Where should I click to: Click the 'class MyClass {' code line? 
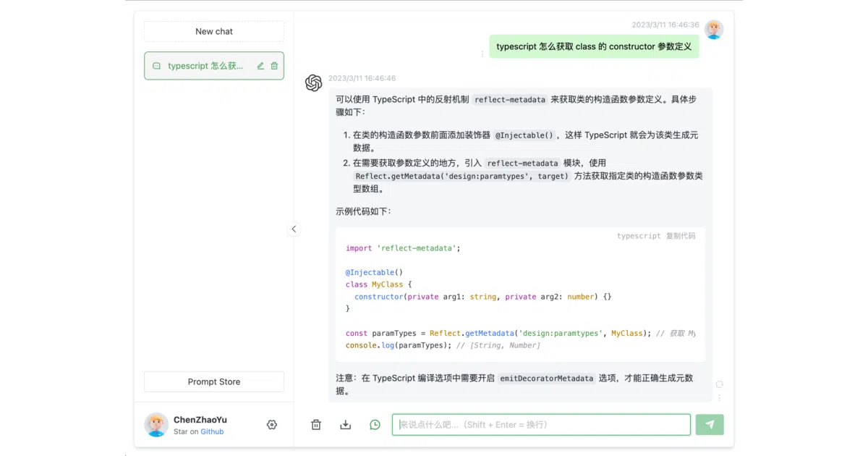coord(378,284)
